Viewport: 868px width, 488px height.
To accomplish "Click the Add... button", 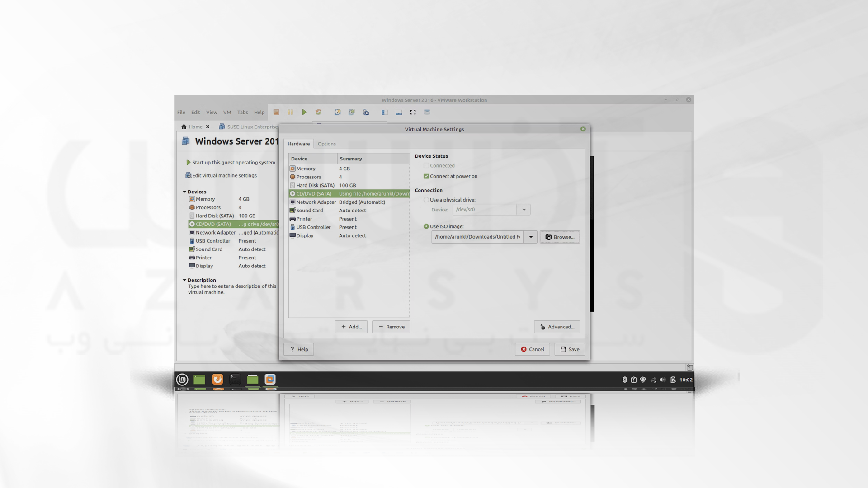I will point(351,327).
